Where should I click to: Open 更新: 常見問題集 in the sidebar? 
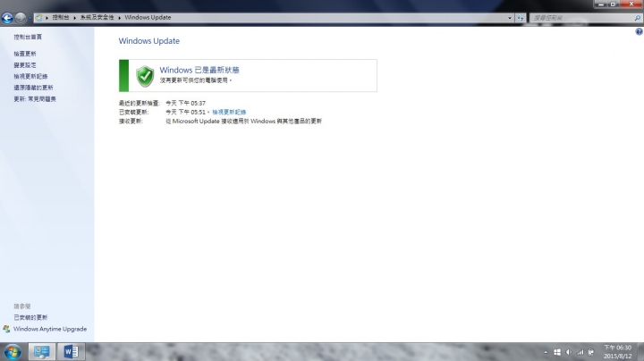pos(35,99)
